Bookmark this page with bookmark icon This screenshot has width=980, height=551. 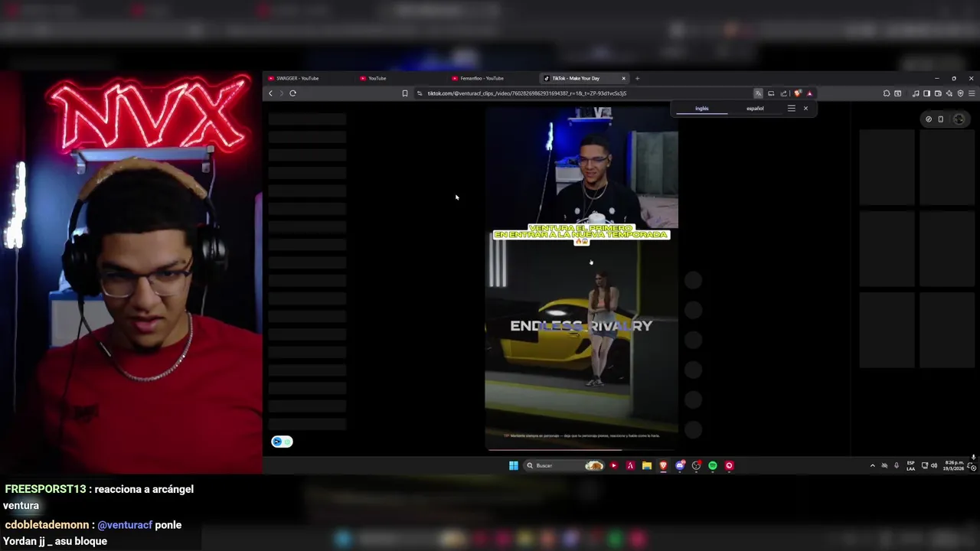coord(405,93)
